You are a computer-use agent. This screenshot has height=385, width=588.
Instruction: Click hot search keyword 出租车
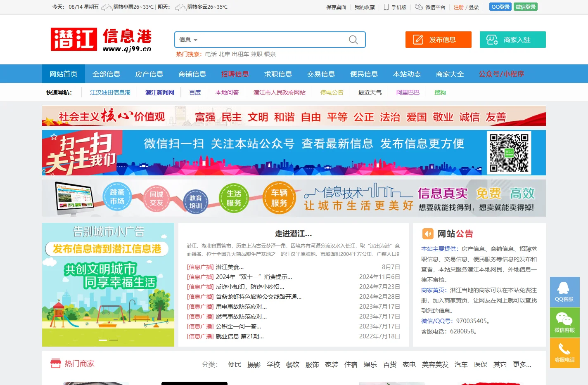click(x=240, y=54)
